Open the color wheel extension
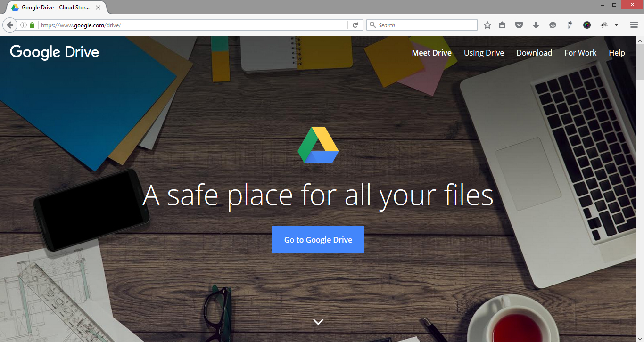 click(x=586, y=24)
